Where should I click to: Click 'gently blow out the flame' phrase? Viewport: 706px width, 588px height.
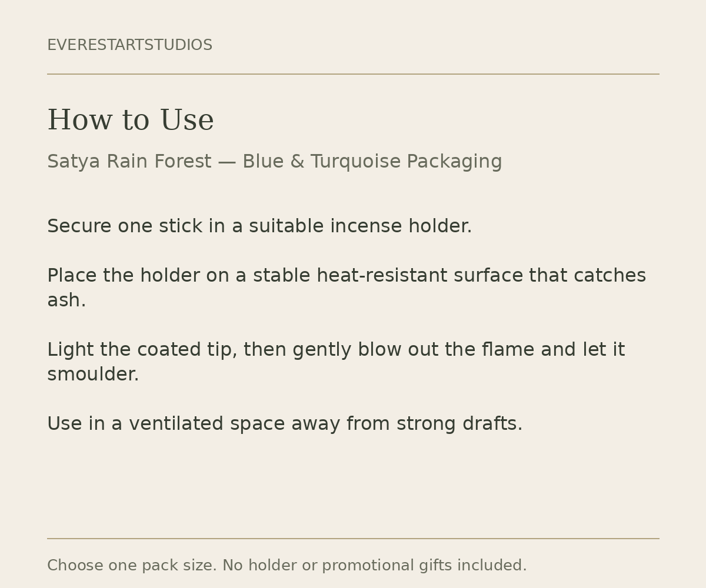point(414,350)
